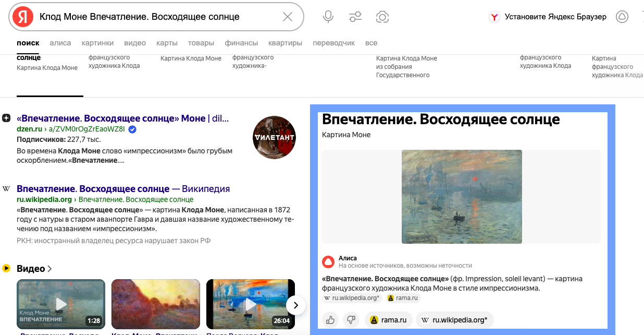Click the Yandex Browser Y icon
The height and width of the screenshot is (335, 644).
(x=494, y=17)
